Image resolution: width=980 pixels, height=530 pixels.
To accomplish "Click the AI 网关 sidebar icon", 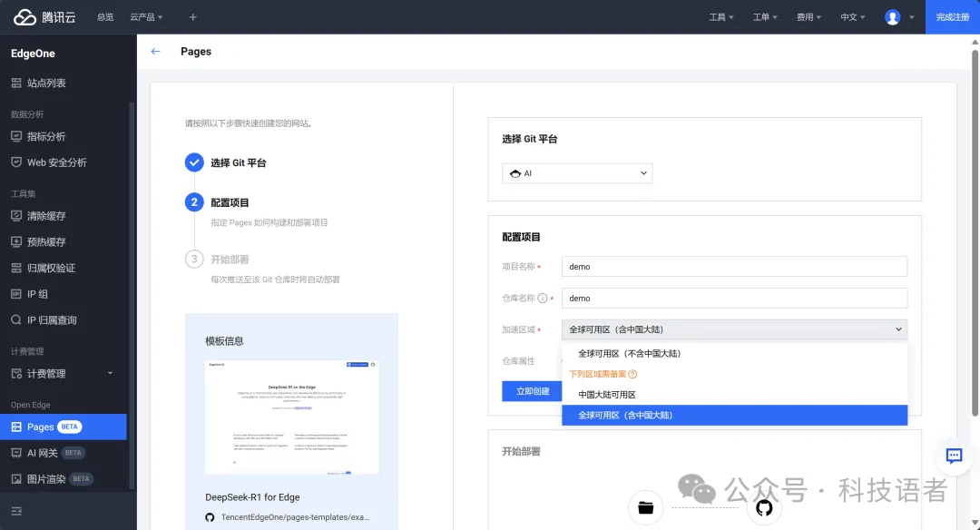I will (16, 453).
